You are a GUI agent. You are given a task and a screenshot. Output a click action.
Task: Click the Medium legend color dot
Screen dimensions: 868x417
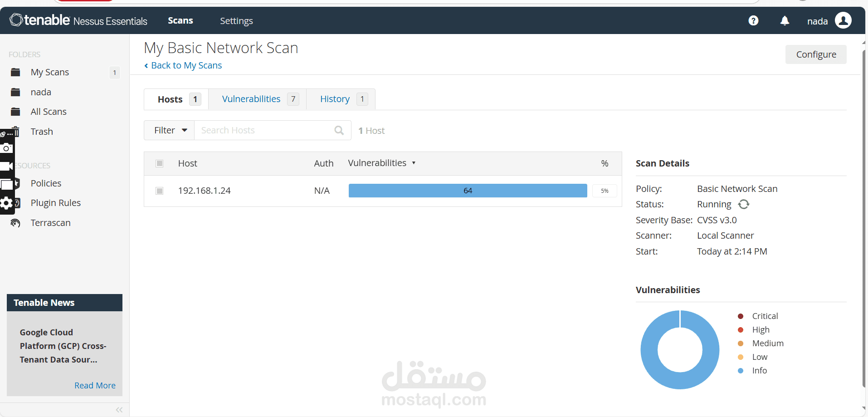[x=741, y=343]
